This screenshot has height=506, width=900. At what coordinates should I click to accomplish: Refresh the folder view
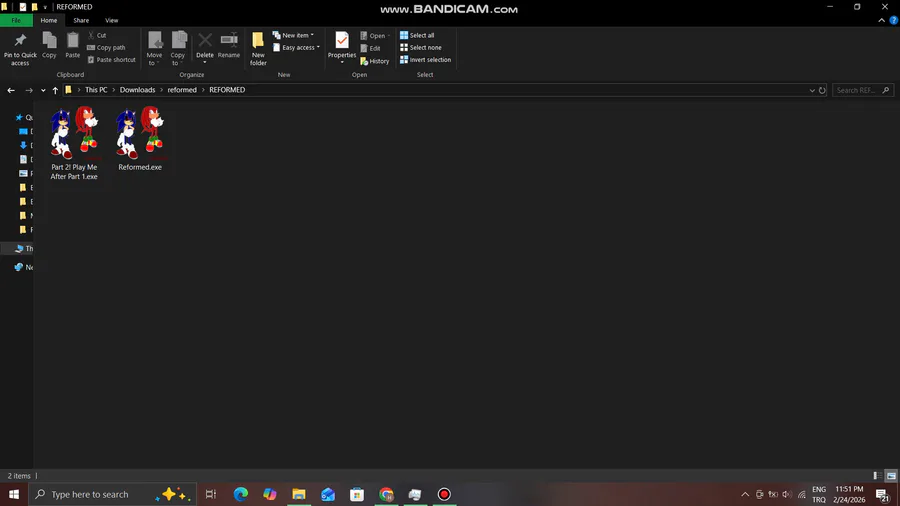(x=822, y=90)
